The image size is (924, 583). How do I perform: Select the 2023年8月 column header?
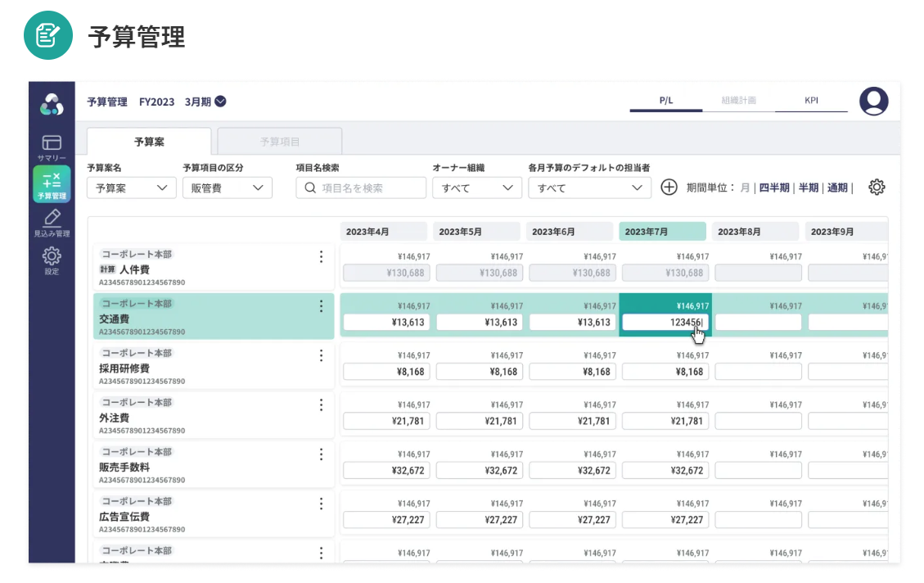(x=754, y=232)
